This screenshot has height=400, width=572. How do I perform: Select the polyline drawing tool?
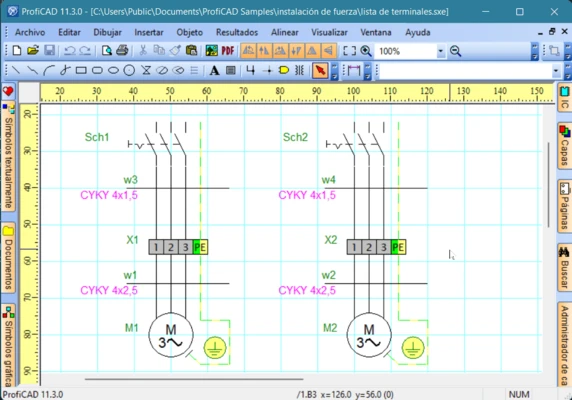pos(32,70)
